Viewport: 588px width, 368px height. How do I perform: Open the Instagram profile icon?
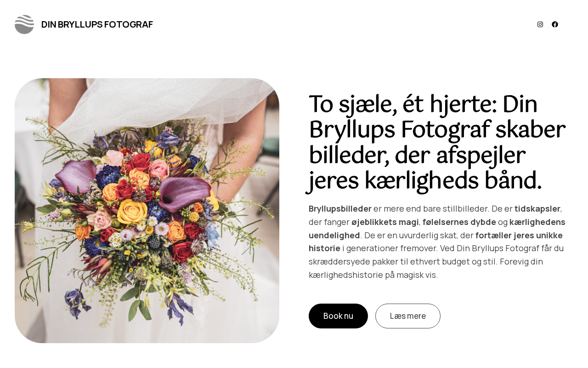[540, 24]
